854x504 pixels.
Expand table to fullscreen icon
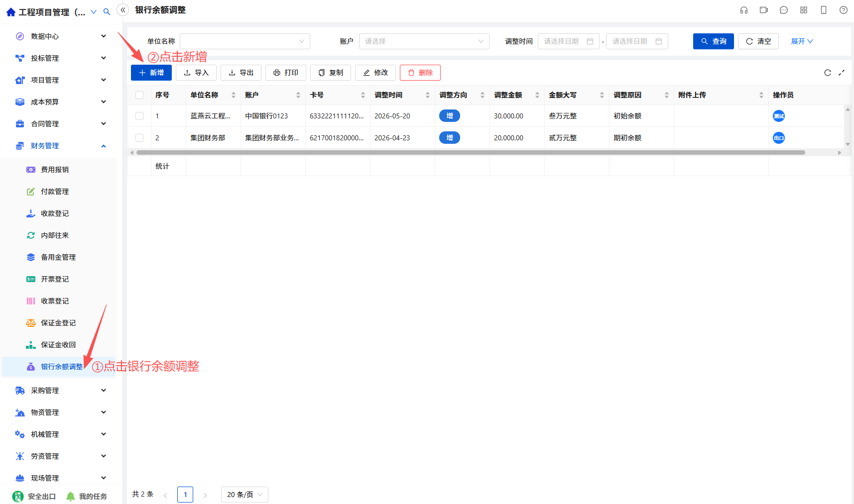[x=842, y=73]
